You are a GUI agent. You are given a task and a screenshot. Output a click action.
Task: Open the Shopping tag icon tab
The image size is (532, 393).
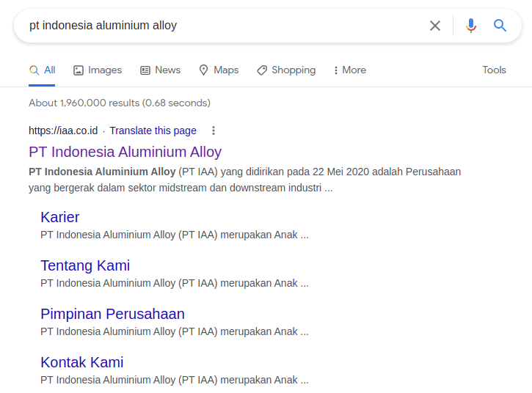click(x=262, y=70)
